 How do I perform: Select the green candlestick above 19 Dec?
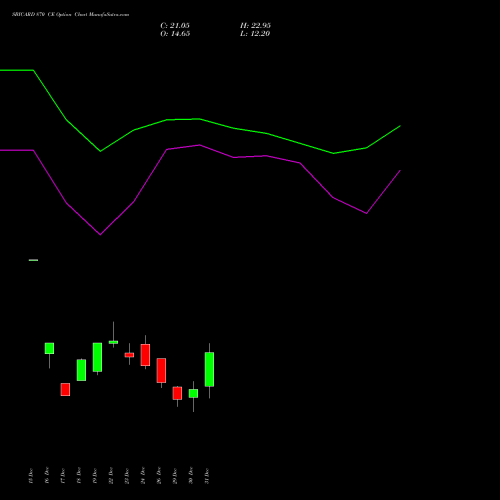pos(97,357)
